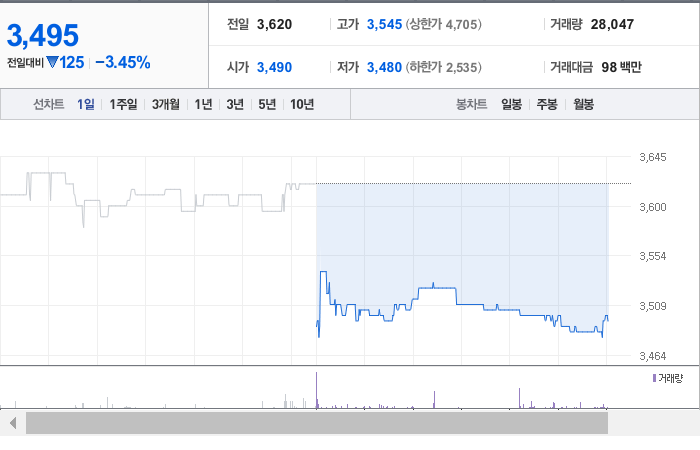View the 10년 line chart
Image resolution: width=700 pixels, height=450 pixels.
[302, 104]
